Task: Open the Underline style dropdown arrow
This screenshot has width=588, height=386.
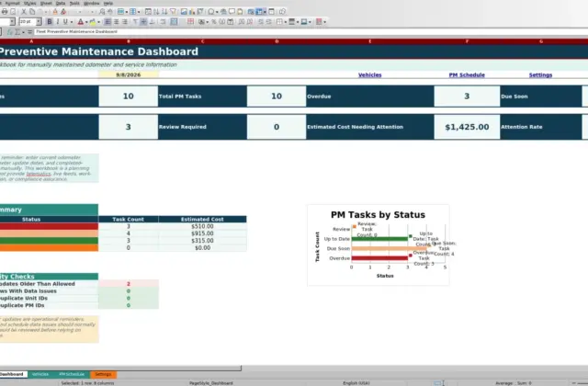Action: point(72,22)
